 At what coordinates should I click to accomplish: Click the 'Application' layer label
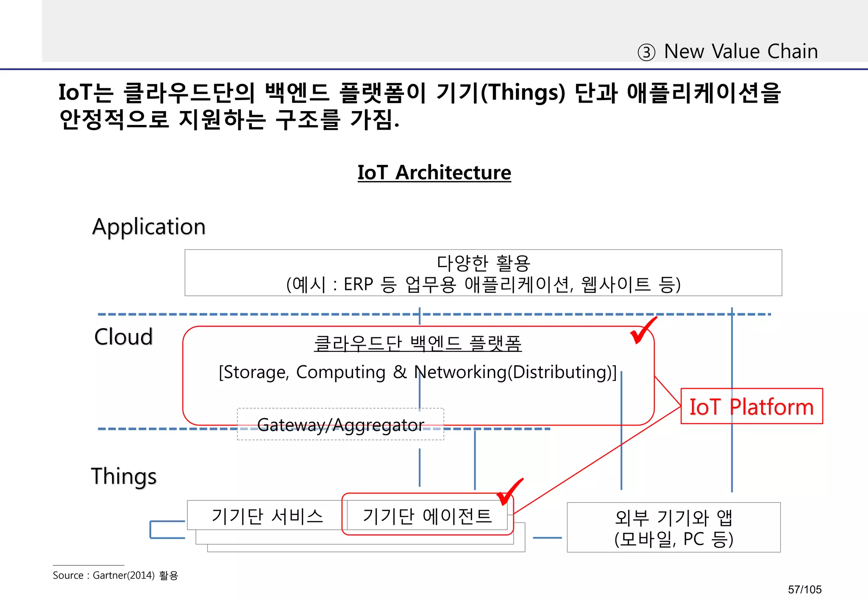(149, 227)
